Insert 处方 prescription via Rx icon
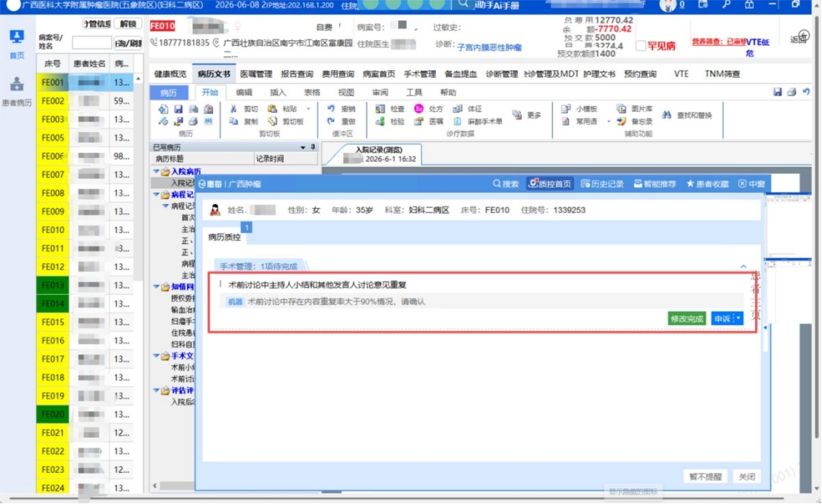This screenshot has height=504, width=822. click(418, 109)
